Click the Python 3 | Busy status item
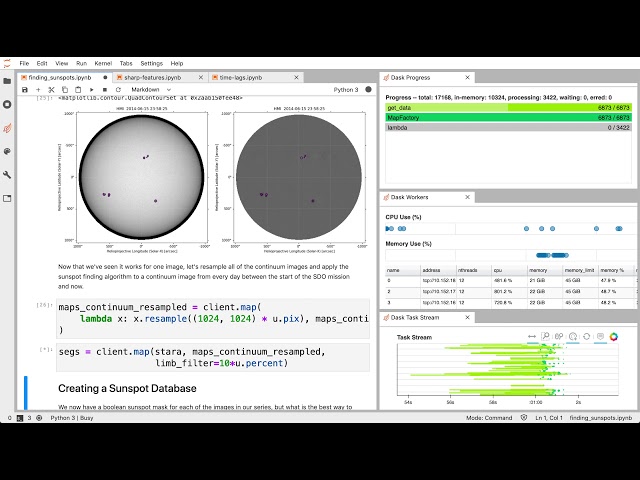640x480 pixels. tap(72, 418)
